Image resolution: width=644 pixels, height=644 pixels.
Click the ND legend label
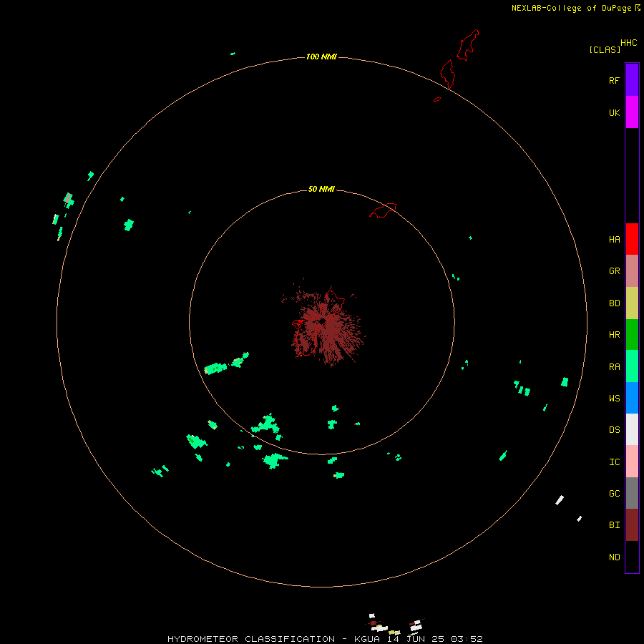point(614,557)
